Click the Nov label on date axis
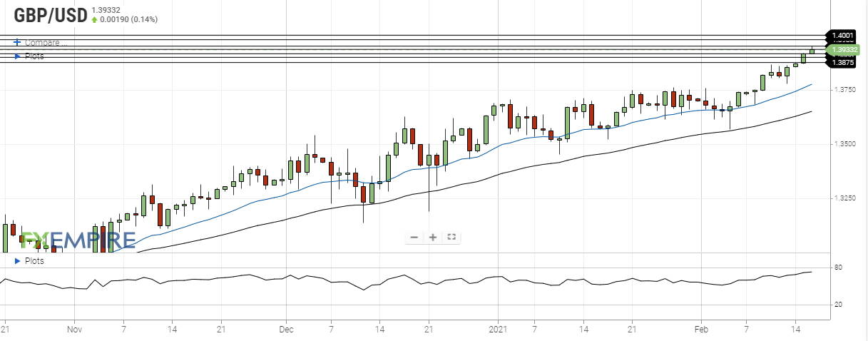 click(x=74, y=330)
